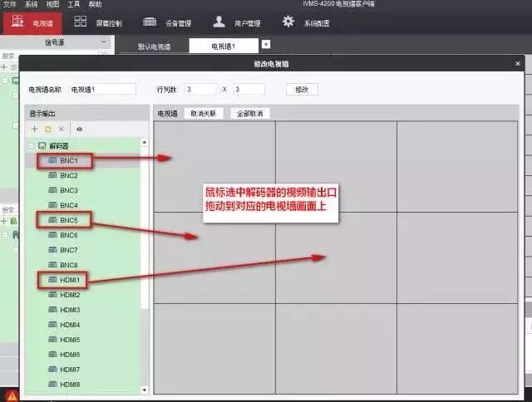Toggle the eye visibility icon in output toolbar

point(79,130)
